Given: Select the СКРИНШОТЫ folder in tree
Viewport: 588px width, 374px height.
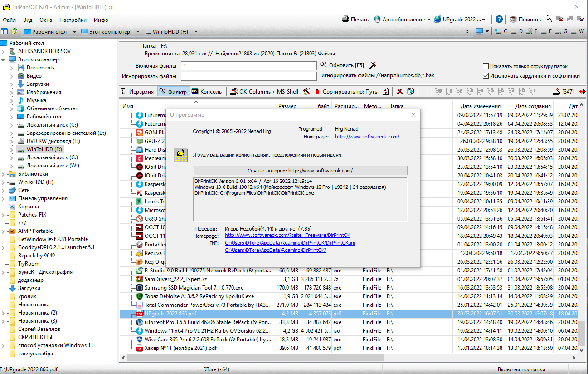Looking at the screenshot, I should coord(35,337).
